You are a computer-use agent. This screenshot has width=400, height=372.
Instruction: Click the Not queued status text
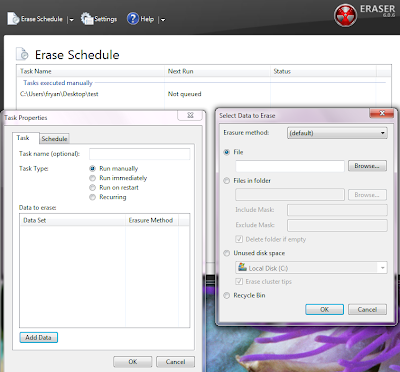click(184, 94)
